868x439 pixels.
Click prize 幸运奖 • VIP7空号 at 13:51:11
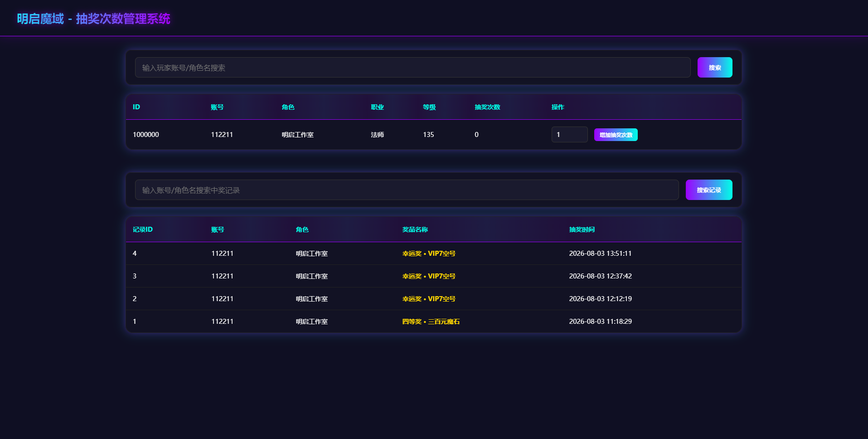(429, 254)
